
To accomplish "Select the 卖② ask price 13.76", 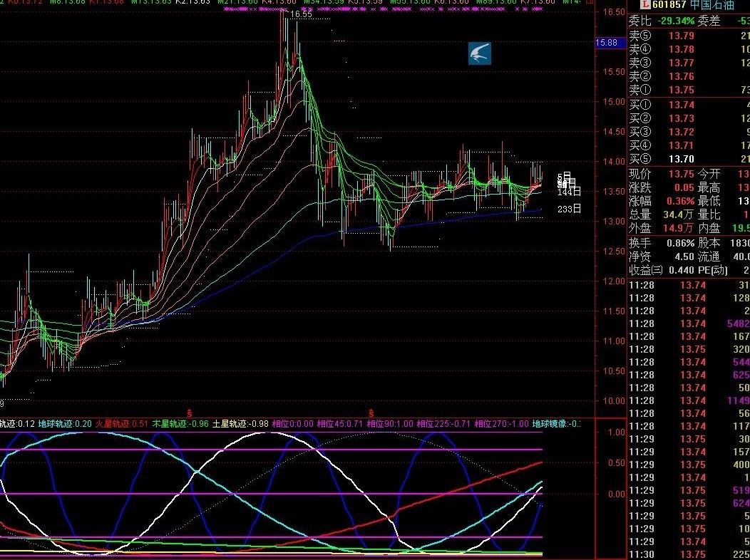I will pyautogui.click(x=681, y=76).
